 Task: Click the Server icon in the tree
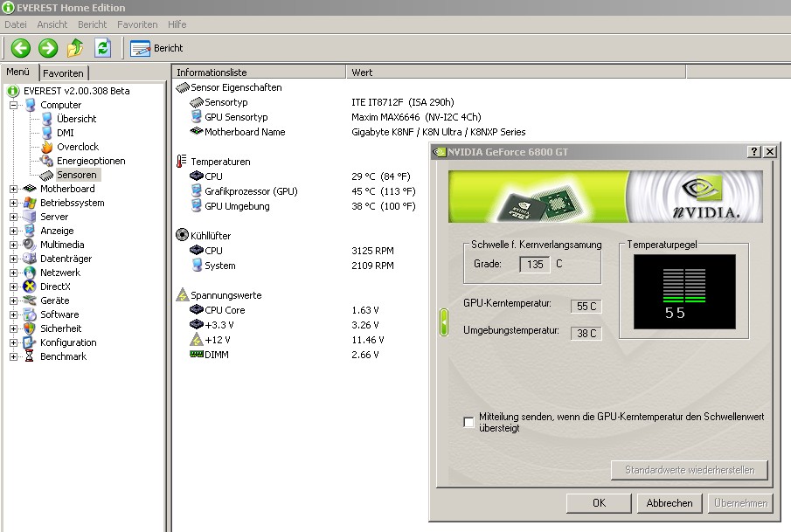coord(30,217)
